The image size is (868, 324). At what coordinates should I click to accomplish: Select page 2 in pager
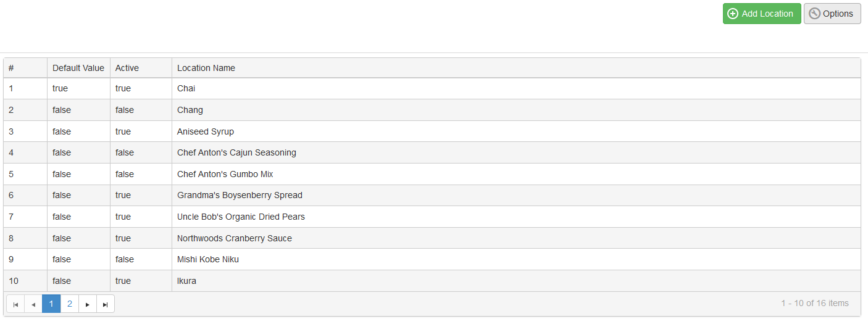click(70, 304)
